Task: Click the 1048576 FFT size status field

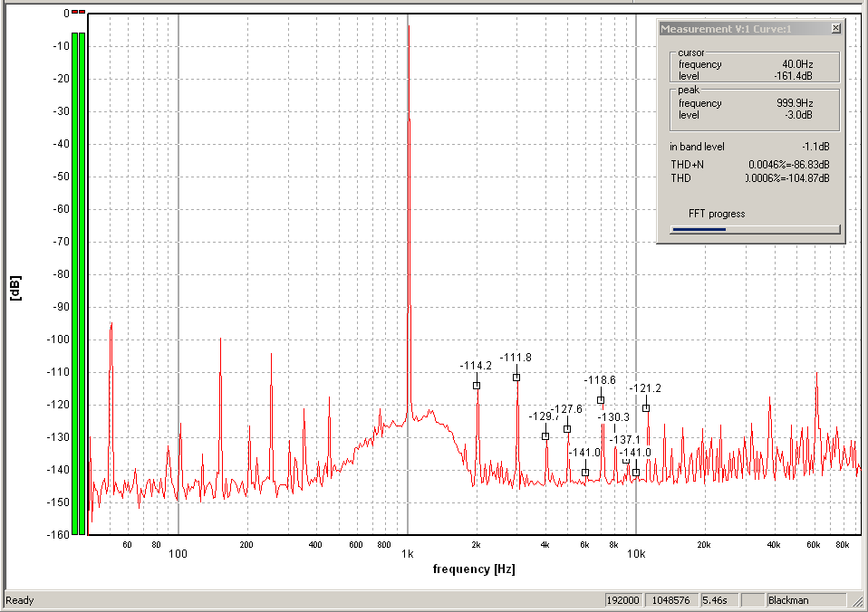Action: pyautogui.click(x=672, y=600)
